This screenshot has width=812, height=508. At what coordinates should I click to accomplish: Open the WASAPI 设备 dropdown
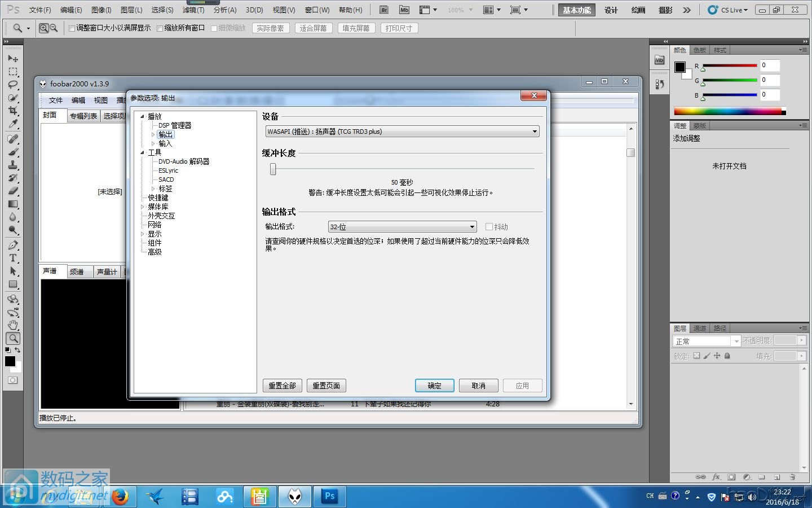(x=534, y=131)
